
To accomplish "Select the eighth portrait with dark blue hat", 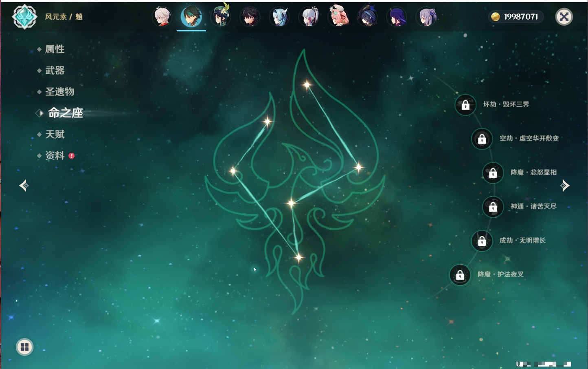I will coord(367,17).
